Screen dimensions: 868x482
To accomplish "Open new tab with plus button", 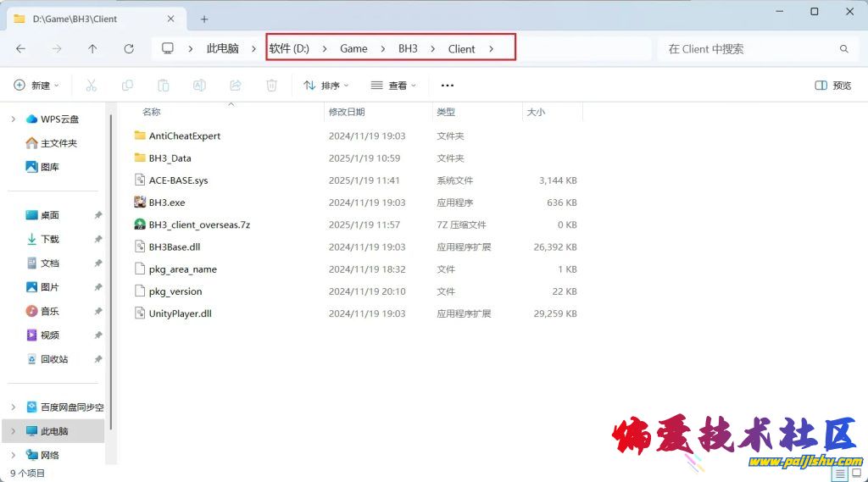I will click(204, 19).
